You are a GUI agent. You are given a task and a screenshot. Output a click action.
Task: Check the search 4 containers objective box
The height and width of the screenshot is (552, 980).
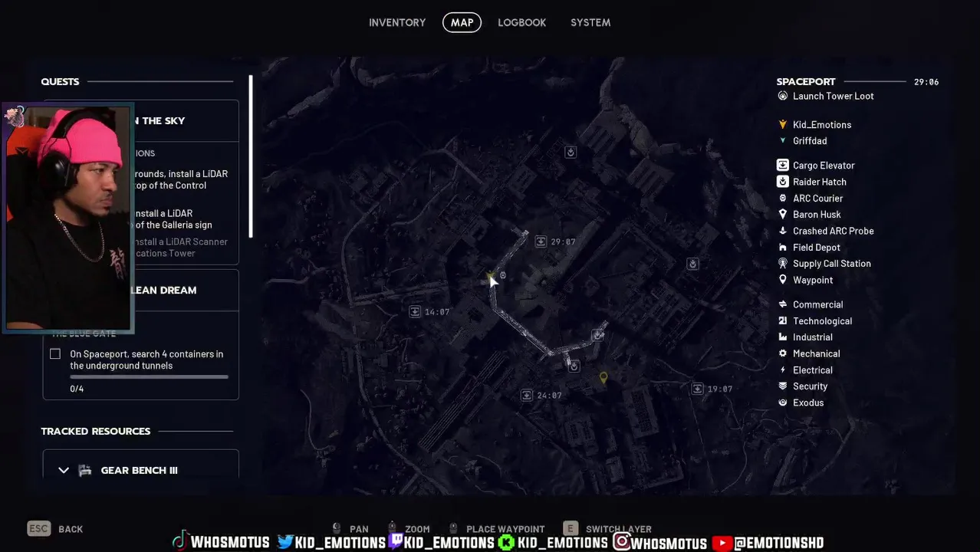pyautogui.click(x=55, y=353)
